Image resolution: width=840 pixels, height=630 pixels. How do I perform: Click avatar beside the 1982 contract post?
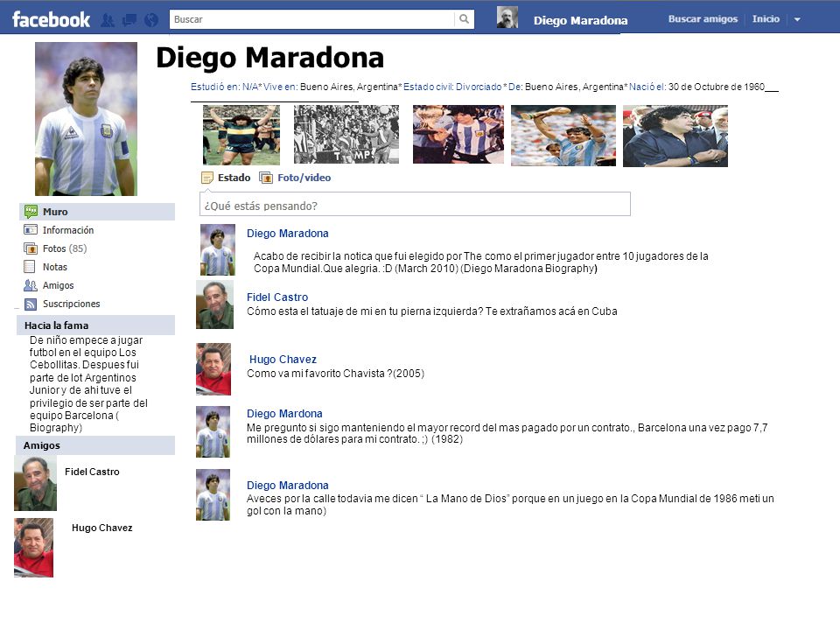[x=213, y=431]
